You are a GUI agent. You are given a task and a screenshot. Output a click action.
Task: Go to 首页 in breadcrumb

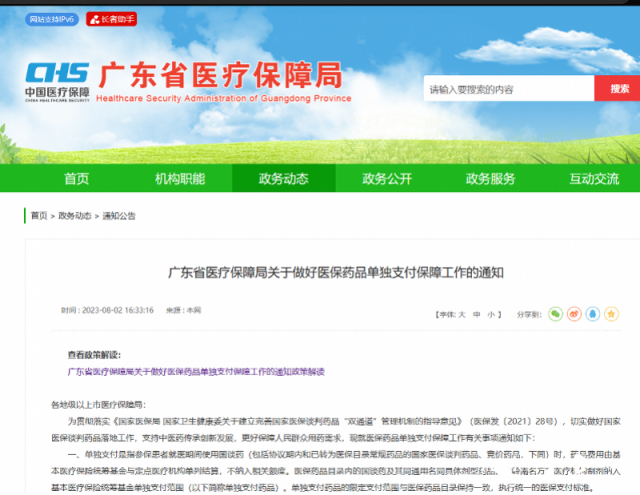[x=39, y=215]
